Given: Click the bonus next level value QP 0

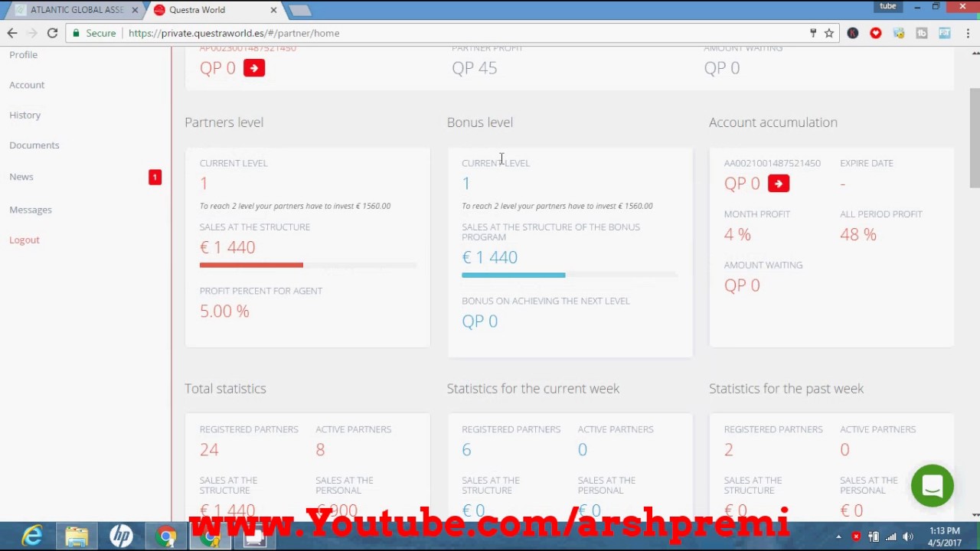Looking at the screenshot, I should (480, 321).
